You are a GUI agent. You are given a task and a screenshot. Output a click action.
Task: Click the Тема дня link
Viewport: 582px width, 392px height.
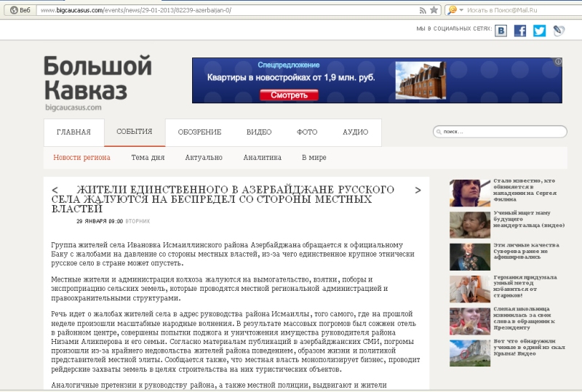click(x=148, y=157)
